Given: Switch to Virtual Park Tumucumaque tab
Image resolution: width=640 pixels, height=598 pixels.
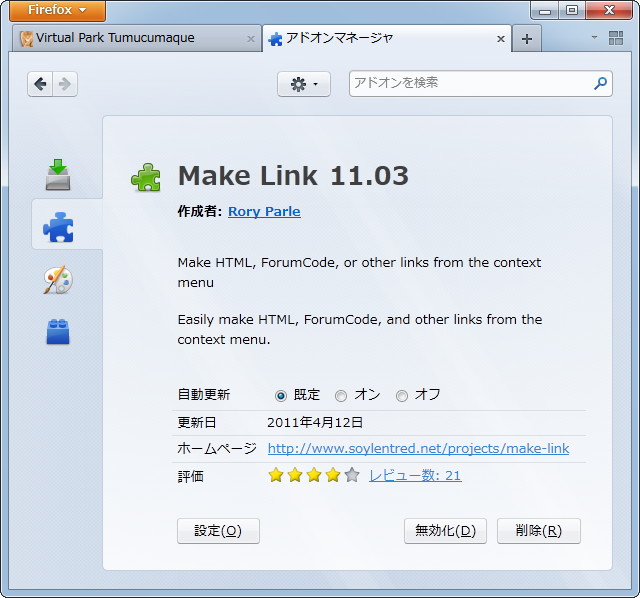Looking at the screenshot, I should coord(137,38).
